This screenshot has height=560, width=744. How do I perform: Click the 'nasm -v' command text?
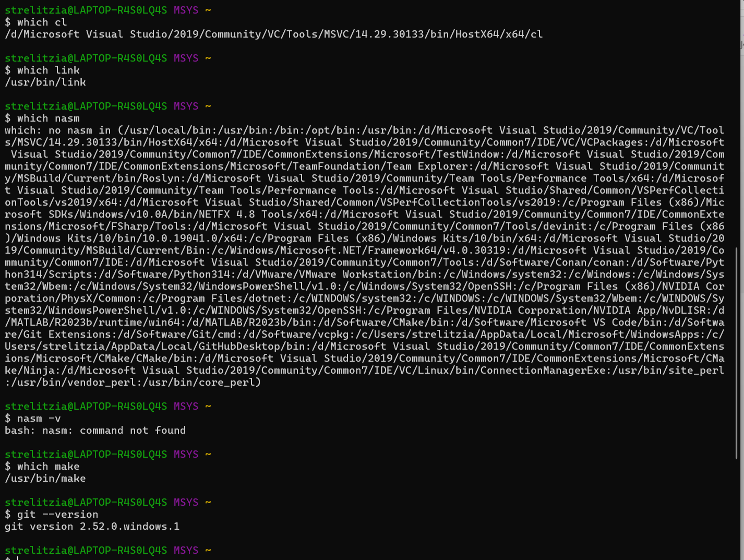(39, 418)
